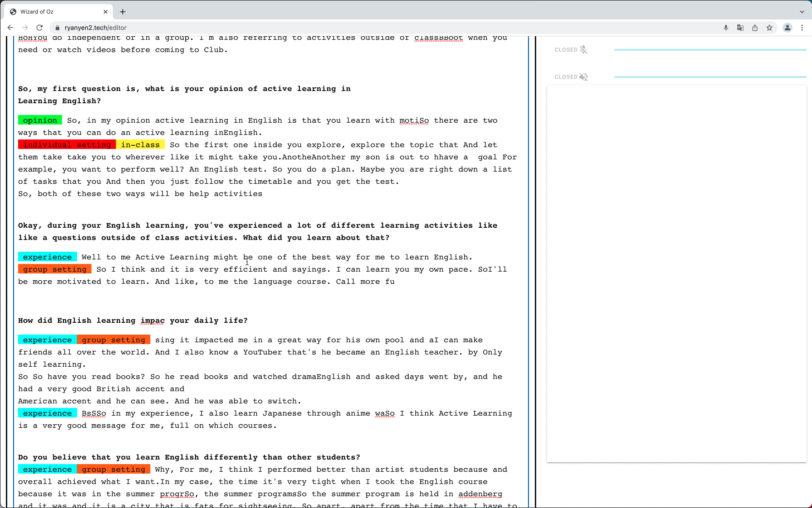
Task: Click the experience tag before 'Well to me'
Action: coord(48,257)
